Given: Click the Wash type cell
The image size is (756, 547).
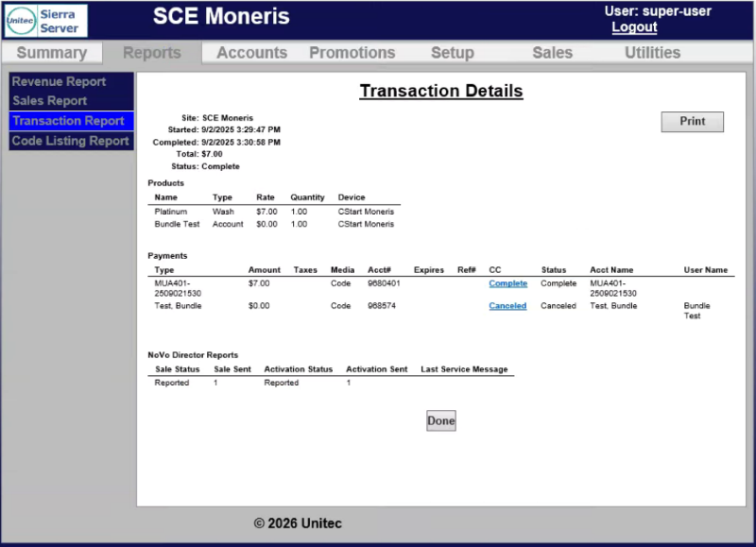Looking at the screenshot, I should [x=223, y=212].
